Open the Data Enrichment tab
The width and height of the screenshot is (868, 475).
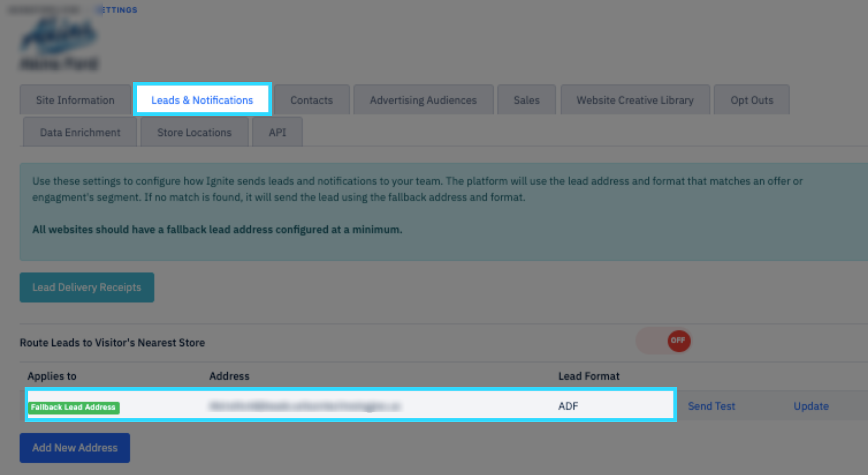coord(80,133)
